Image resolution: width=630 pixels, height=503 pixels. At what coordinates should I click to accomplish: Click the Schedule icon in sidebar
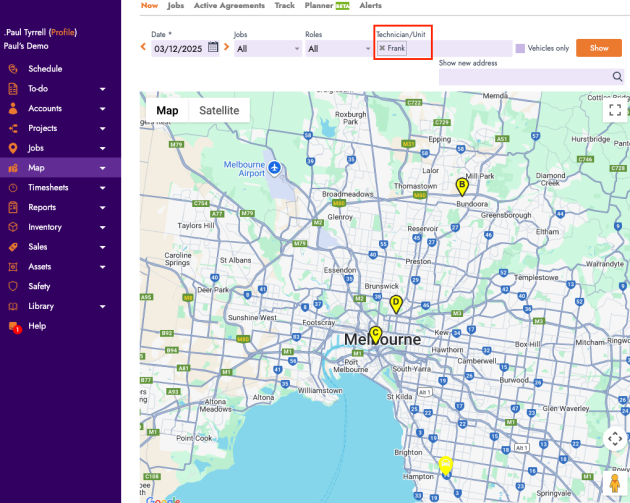click(13, 69)
